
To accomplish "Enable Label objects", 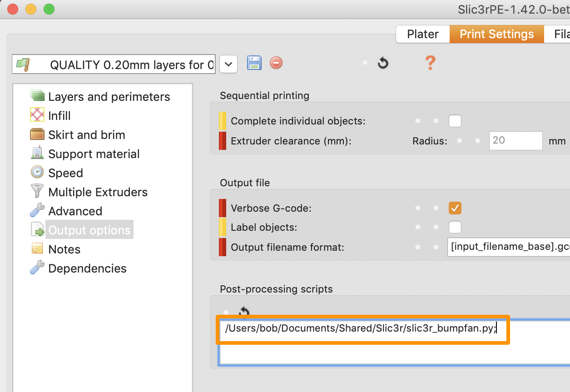I will pyautogui.click(x=455, y=227).
